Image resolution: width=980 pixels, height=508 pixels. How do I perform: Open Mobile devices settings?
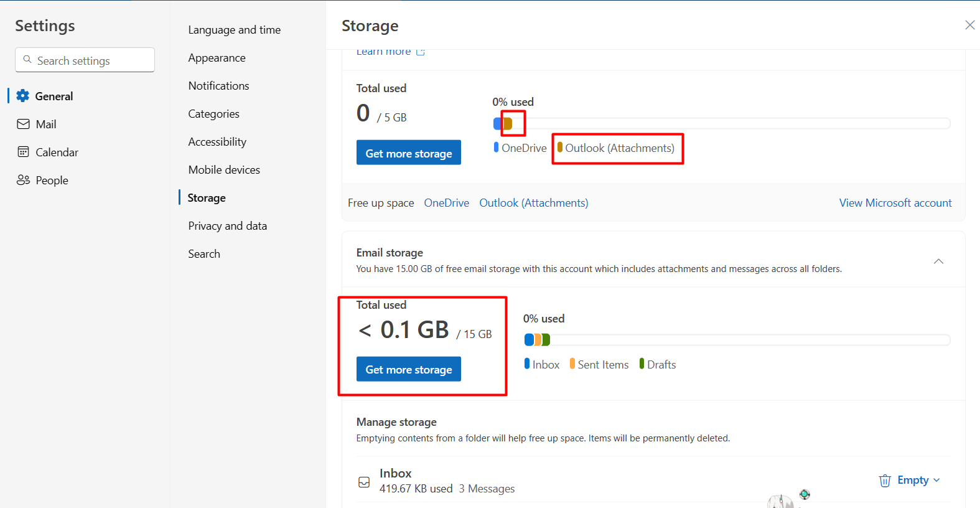(x=224, y=170)
